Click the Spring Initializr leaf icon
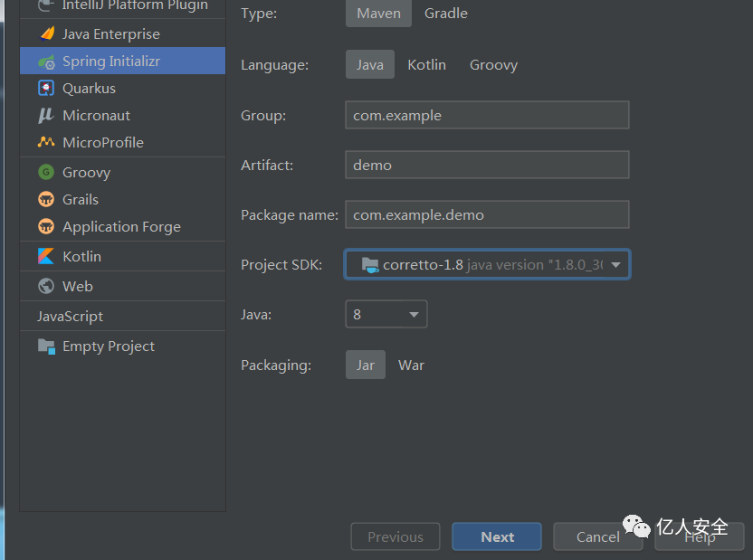Viewport: 753px width, 560px height. click(x=46, y=62)
